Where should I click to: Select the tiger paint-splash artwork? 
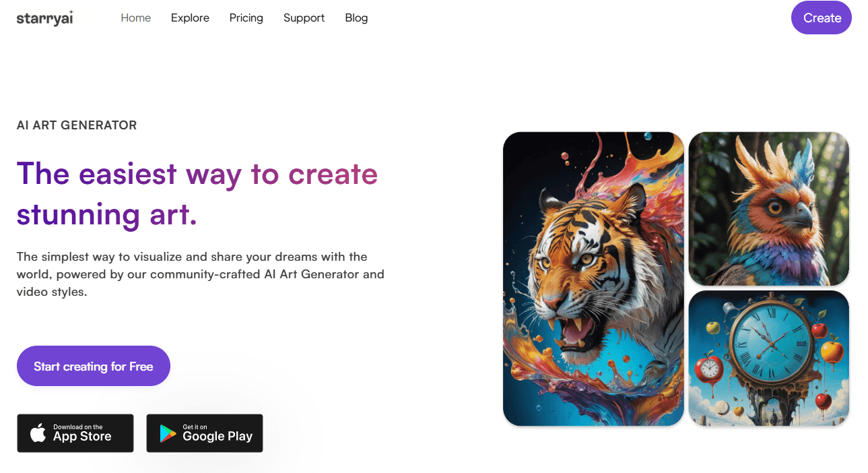click(x=593, y=279)
